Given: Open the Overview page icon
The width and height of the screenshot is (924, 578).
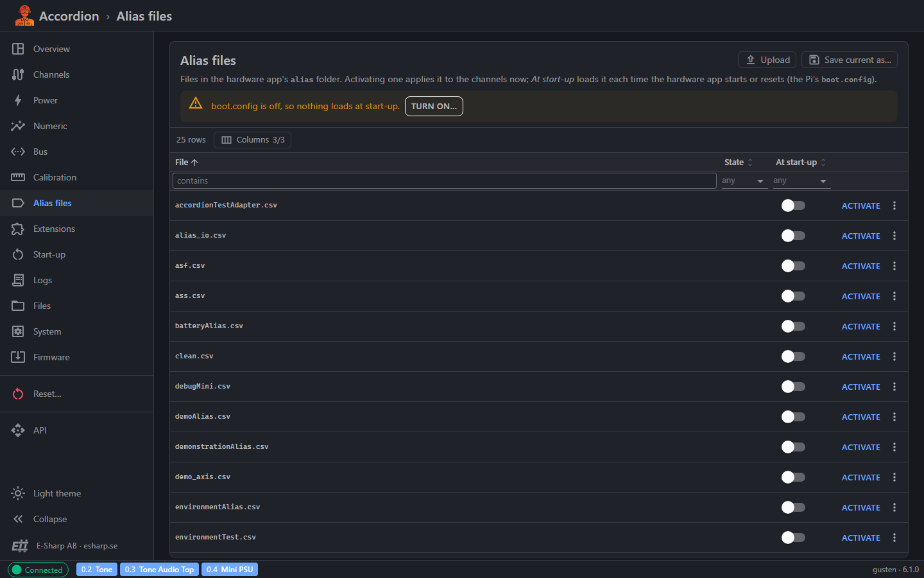Looking at the screenshot, I should (18, 49).
